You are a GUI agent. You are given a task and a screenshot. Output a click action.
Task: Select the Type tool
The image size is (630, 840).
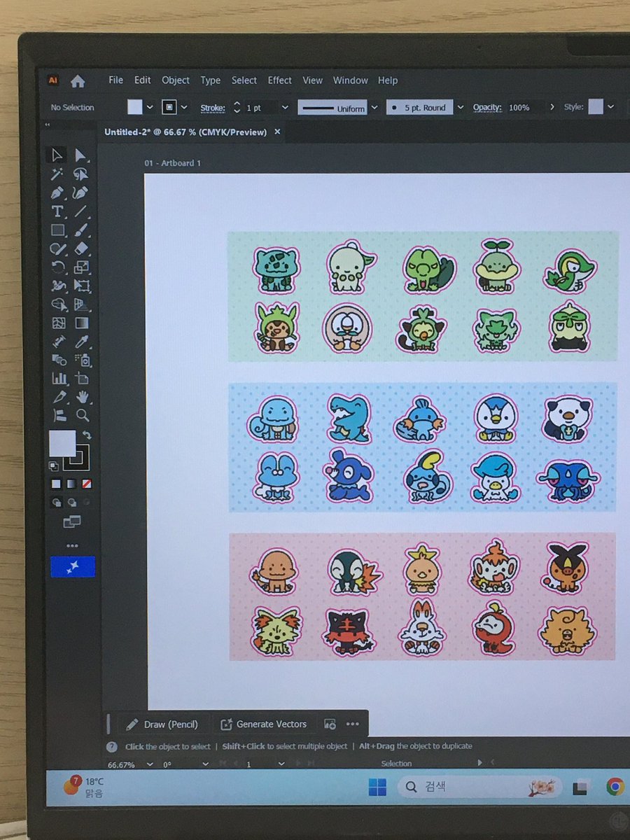[x=57, y=211]
